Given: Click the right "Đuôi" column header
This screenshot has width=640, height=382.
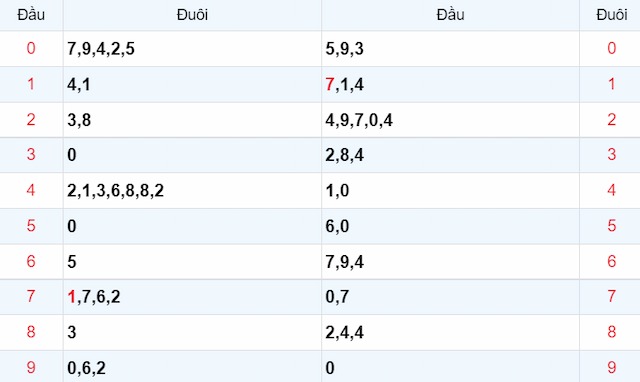Looking at the screenshot, I should tap(611, 15).
